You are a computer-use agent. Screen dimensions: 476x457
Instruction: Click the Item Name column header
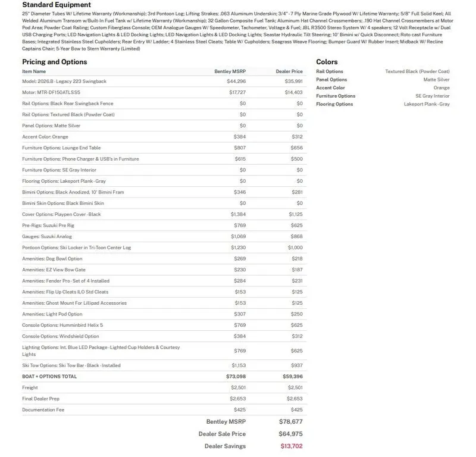click(34, 71)
